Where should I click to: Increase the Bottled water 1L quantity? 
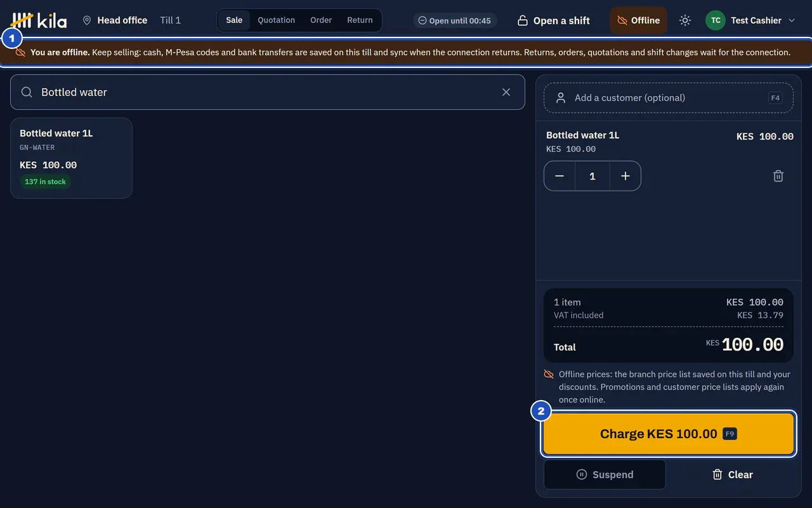click(625, 176)
